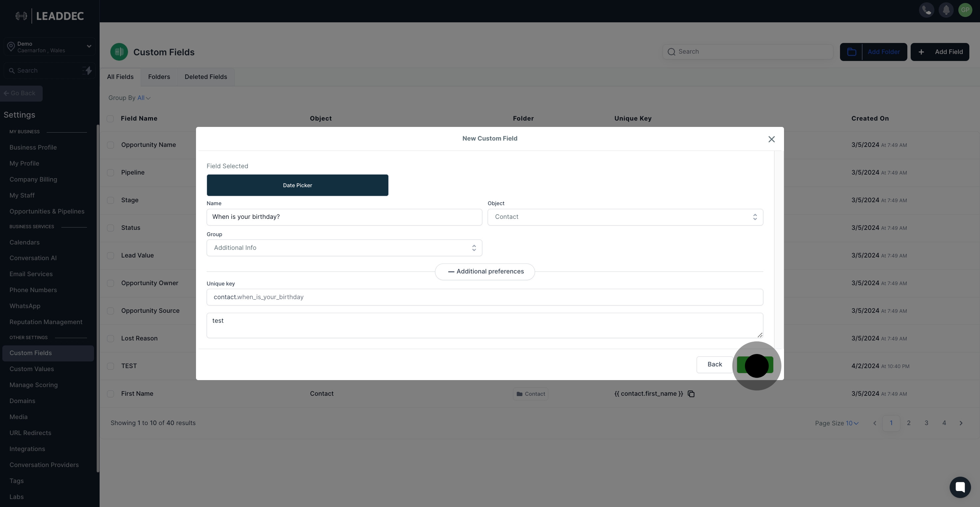Close the New Custom Field dialog
Screen dimensions: 980x507
click(772, 139)
